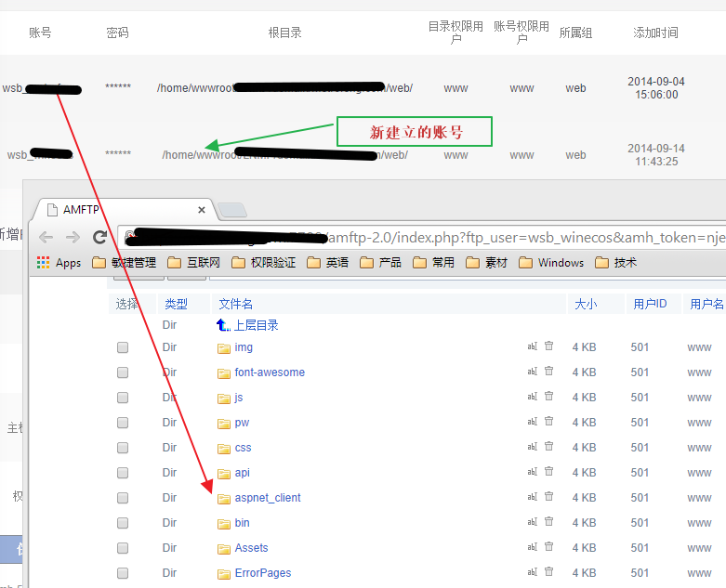Image resolution: width=726 pixels, height=588 pixels.
Task: Click rename icon for the aspnet_client folder
Action: pyautogui.click(x=533, y=497)
